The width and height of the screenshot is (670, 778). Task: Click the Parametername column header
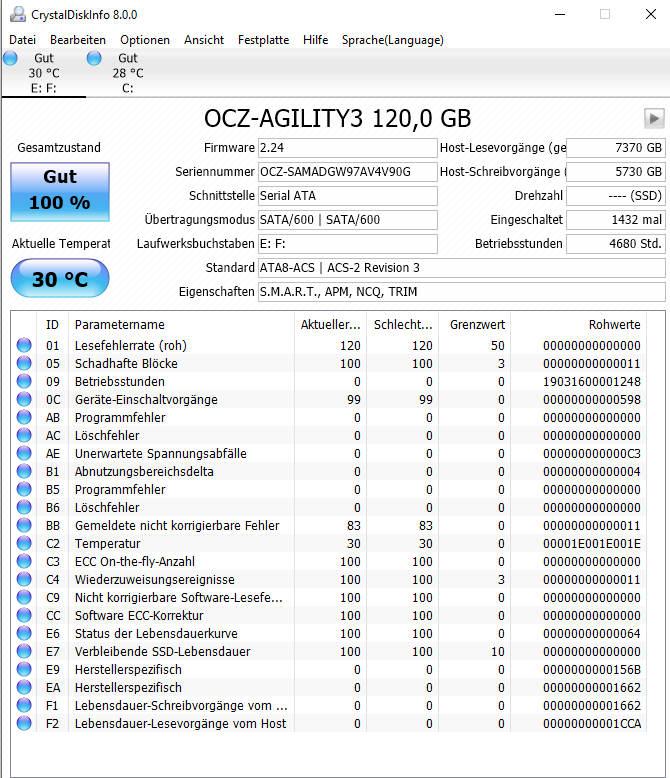181,324
